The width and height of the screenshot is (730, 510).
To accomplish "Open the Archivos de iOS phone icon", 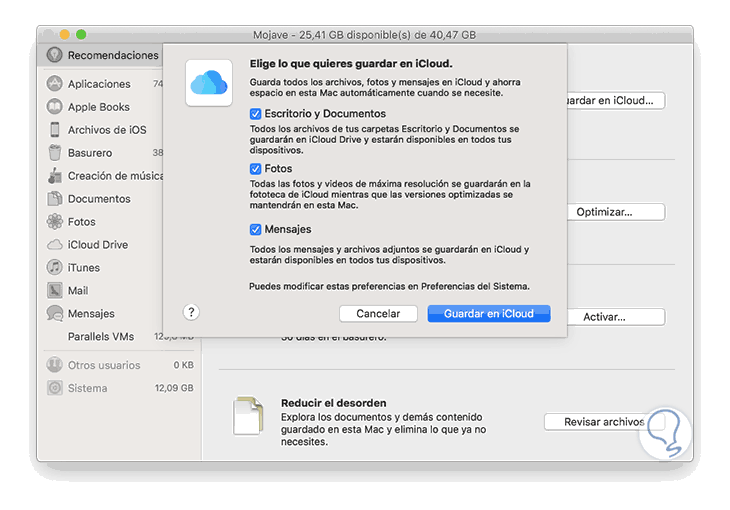I will click(x=54, y=129).
